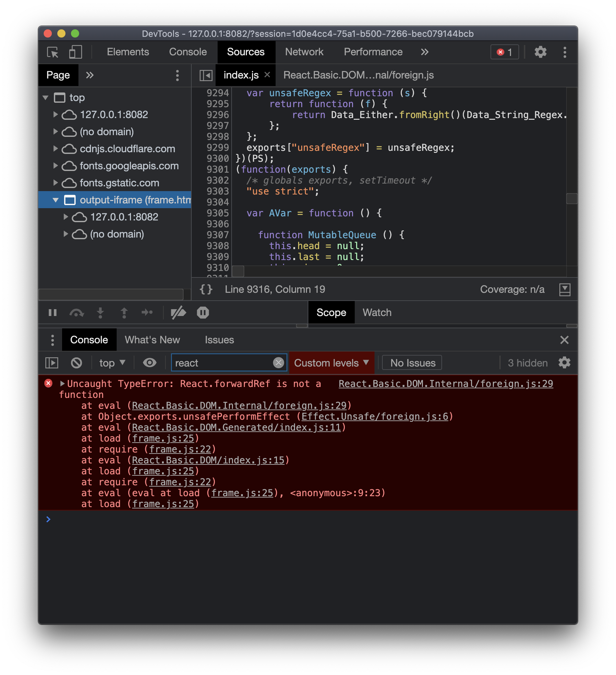Select the Sources panel tab
The height and width of the screenshot is (675, 616).
(x=246, y=52)
